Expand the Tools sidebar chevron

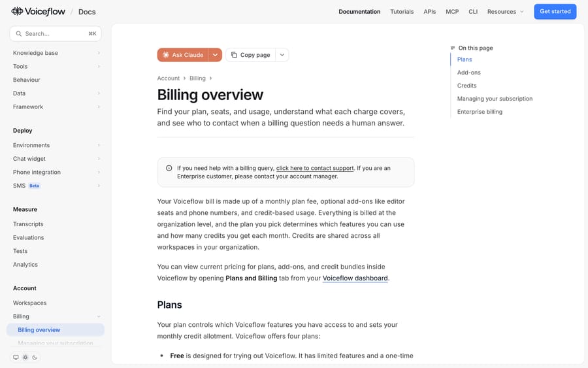[99, 67]
